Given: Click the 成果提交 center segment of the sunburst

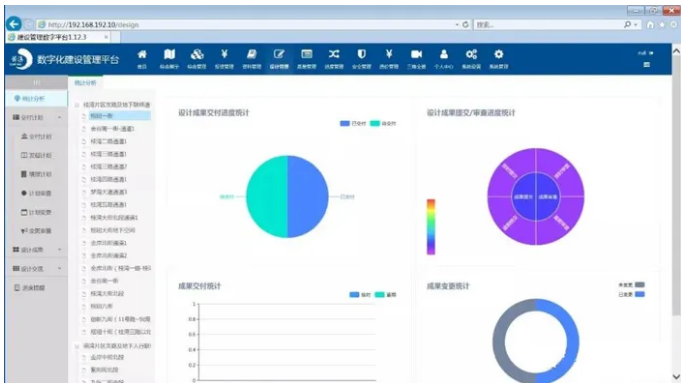Looking at the screenshot, I should (x=523, y=197).
